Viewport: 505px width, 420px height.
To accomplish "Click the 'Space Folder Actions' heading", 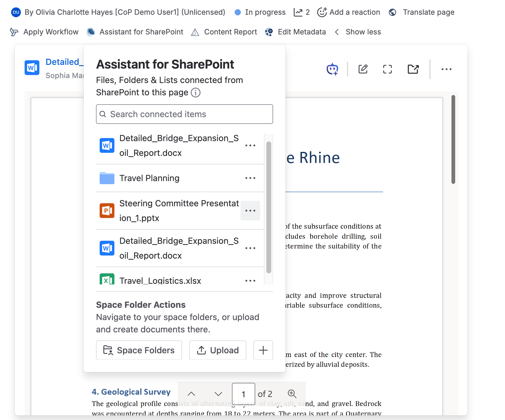I will pyautogui.click(x=141, y=305).
